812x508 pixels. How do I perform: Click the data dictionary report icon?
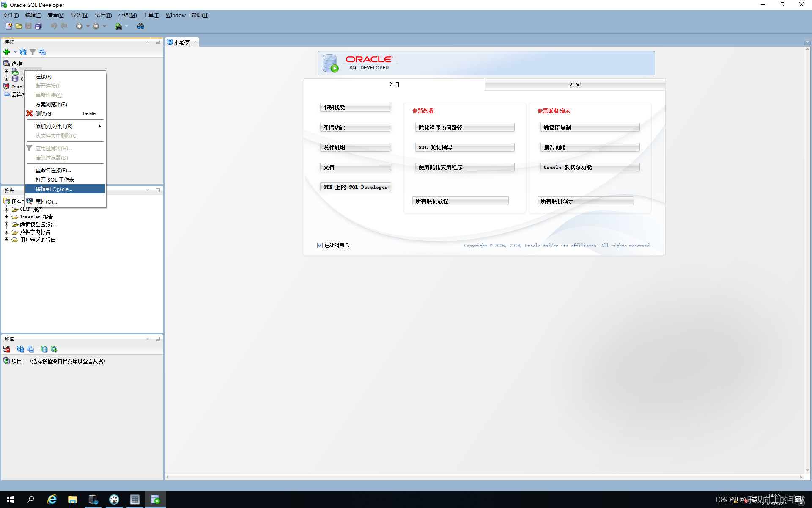tap(15, 232)
